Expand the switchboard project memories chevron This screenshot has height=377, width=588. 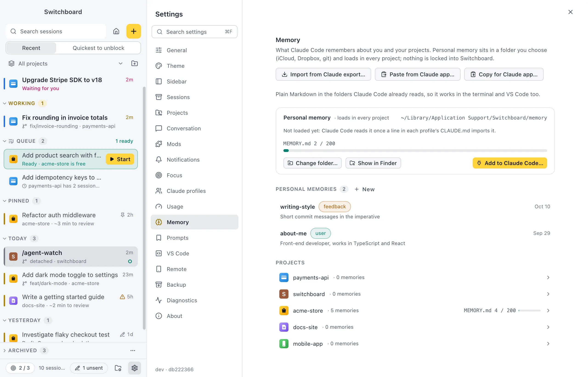(x=548, y=294)
